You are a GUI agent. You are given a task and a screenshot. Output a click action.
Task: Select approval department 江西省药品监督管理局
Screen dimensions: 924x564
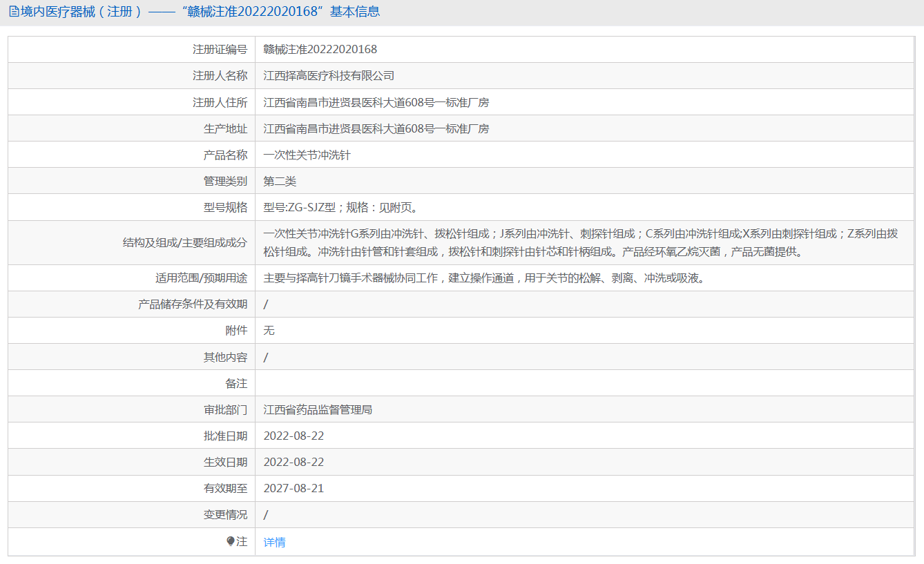pyautogui.click(x=318, y=409)
